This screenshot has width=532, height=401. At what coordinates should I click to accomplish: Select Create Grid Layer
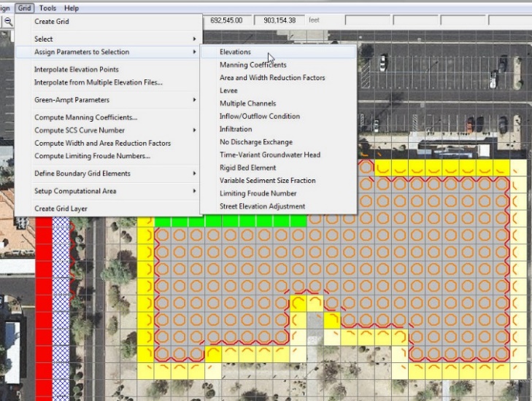66,209
